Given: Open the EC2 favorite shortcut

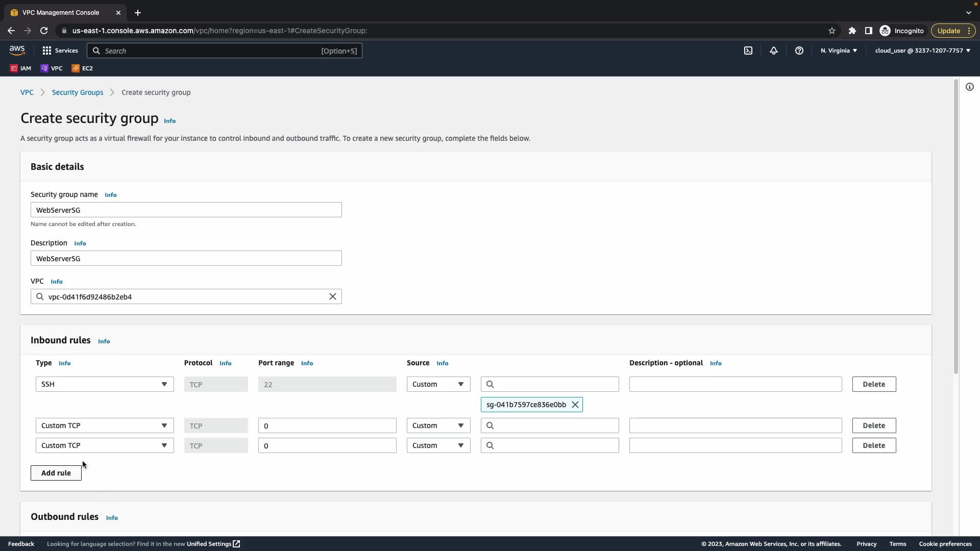Looking at the screenshot, I should (82, 68).
